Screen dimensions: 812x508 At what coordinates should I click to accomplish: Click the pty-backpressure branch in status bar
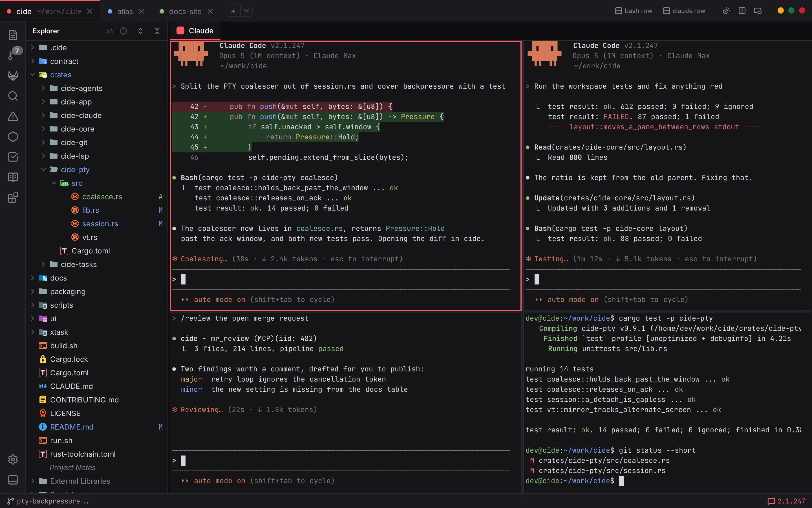click(48, 501)
